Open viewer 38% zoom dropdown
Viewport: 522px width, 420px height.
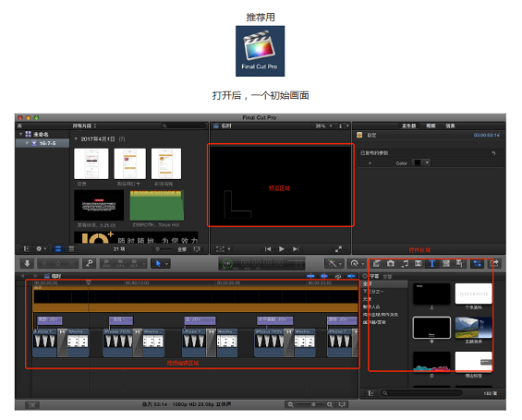click(323, 126)
